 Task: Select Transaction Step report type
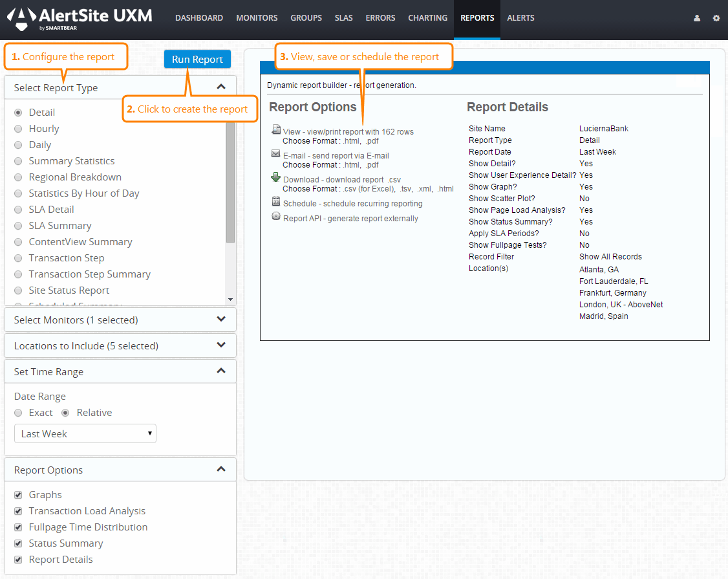click(18, 258)
